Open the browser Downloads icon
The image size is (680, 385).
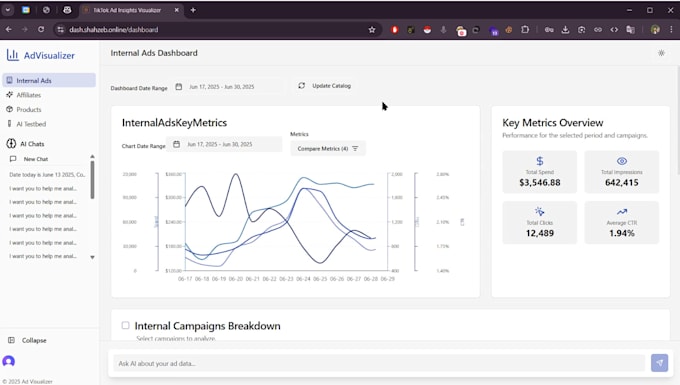pyautogui.click(x=565, y=29)
